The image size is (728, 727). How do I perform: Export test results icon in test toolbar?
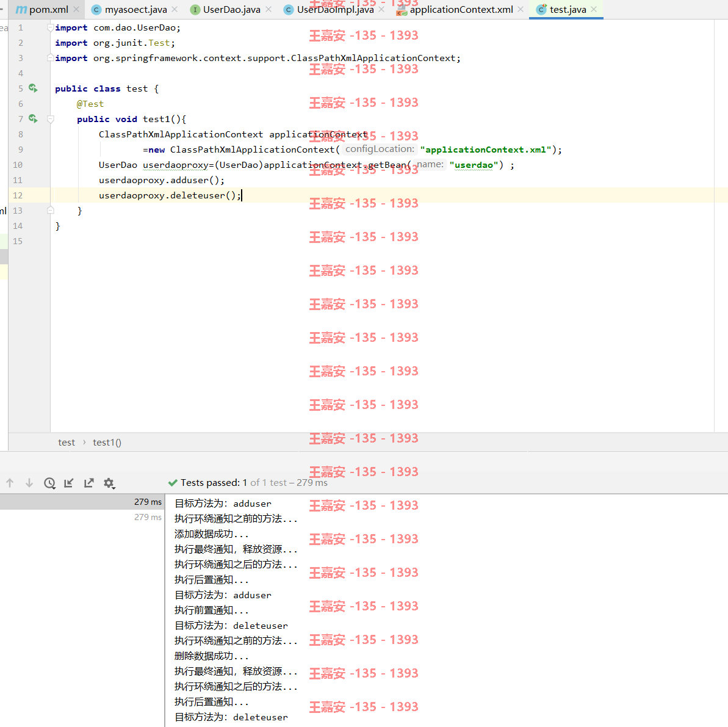(x=88, y=483)
